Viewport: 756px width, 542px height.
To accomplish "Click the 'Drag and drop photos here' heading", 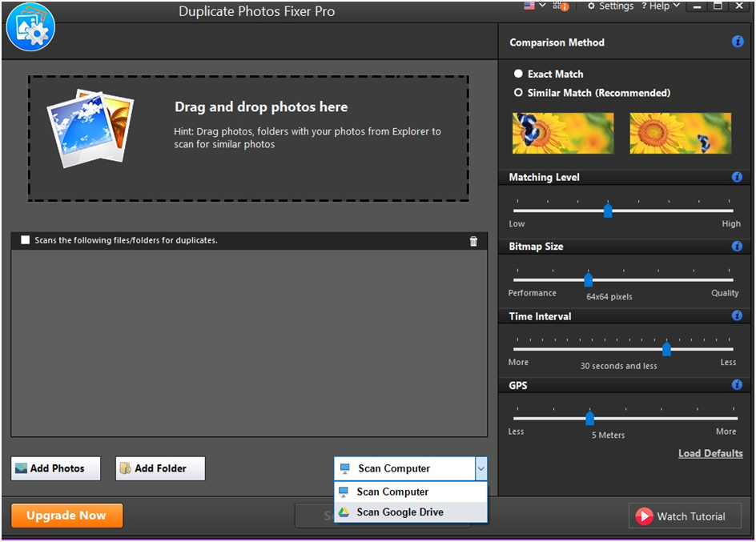I will [x=261, y=107].
